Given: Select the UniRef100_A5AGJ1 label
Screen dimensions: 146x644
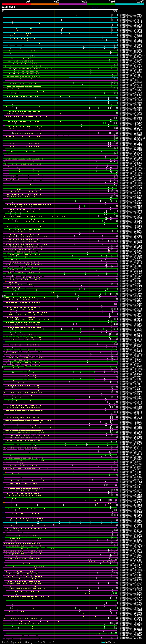Looking at the screenshot, I should coord(131,608).
